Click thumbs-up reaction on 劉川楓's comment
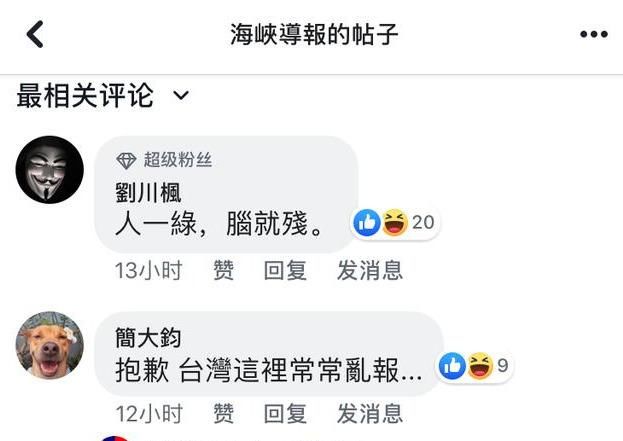 click(367, 222)
